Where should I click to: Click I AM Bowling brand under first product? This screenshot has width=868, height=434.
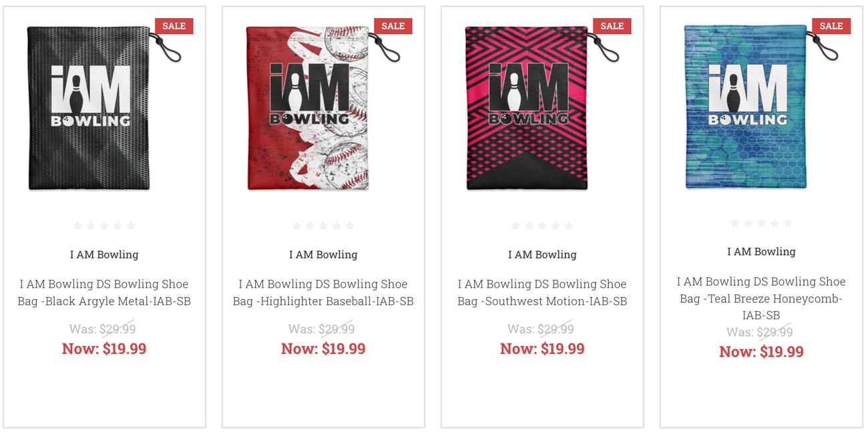coord(104,254)
